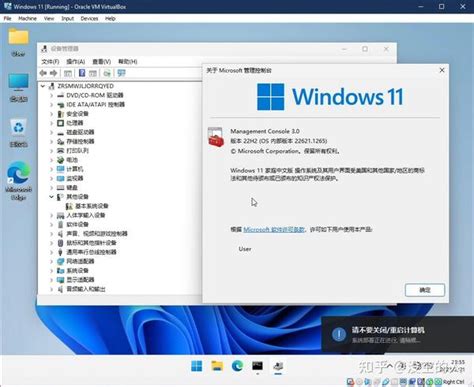
Task: Click the Forward arrow in Device Manager toolbar
Action: coord(54,73)
